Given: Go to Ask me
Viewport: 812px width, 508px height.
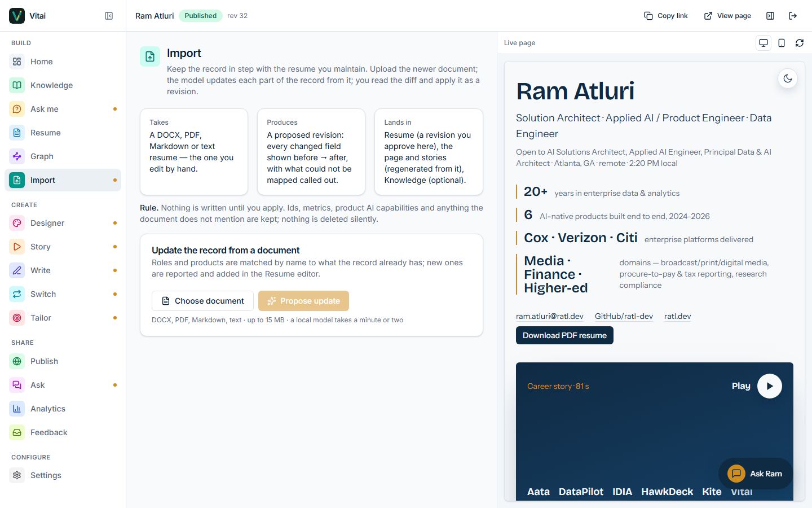Looking at the screenshot, I should [x=63, y=109].
